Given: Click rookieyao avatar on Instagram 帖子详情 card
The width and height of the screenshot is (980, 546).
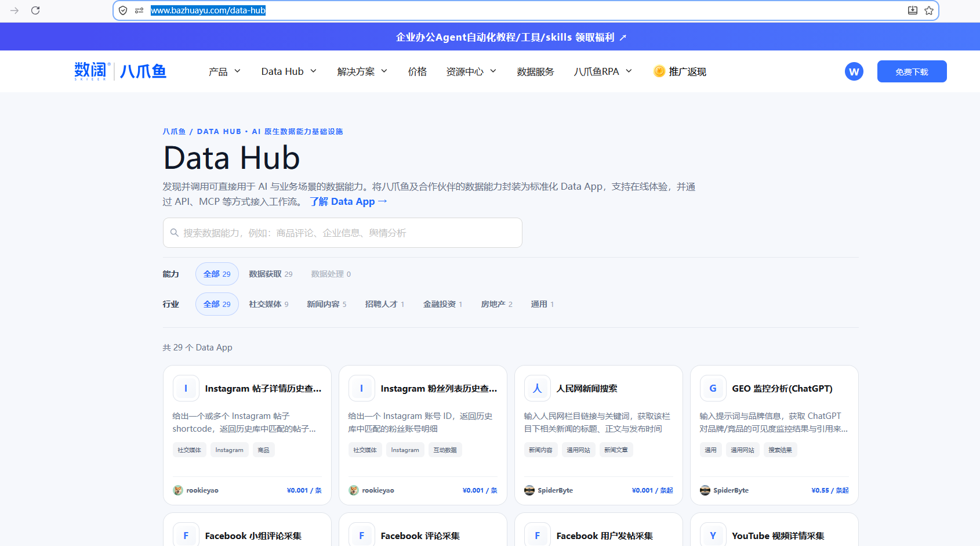Looking at the screenshot, I should 178,490.
